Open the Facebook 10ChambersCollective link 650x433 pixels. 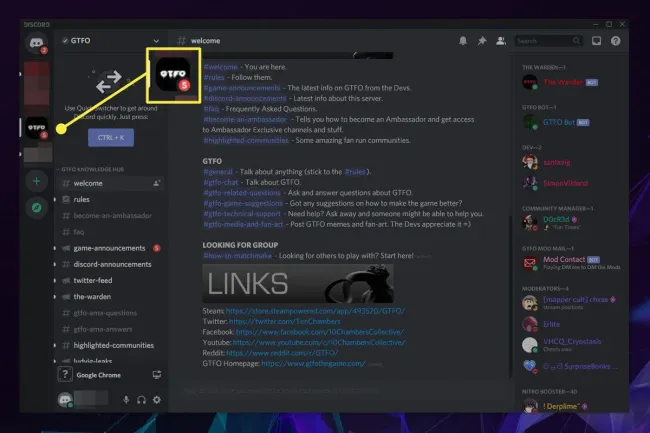320,332
